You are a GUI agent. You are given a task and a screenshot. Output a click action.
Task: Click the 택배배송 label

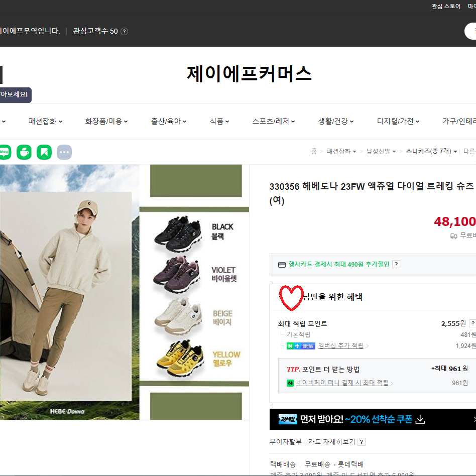coord(283,464)
